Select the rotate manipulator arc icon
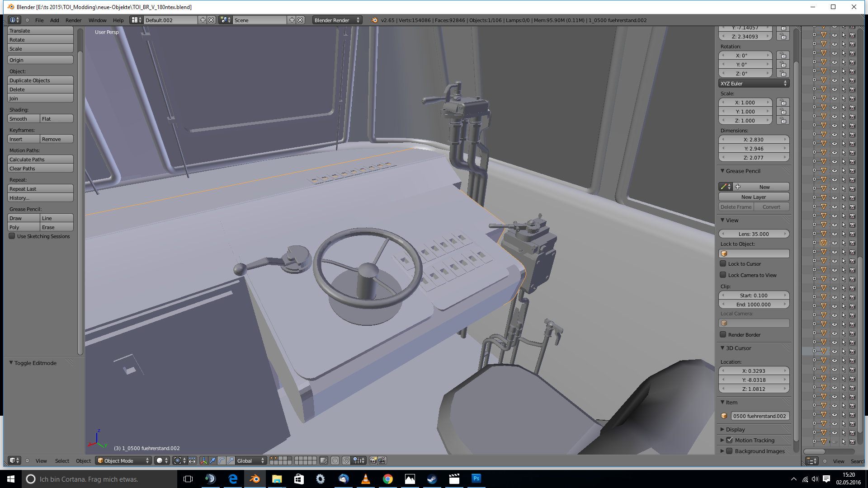 222,460
